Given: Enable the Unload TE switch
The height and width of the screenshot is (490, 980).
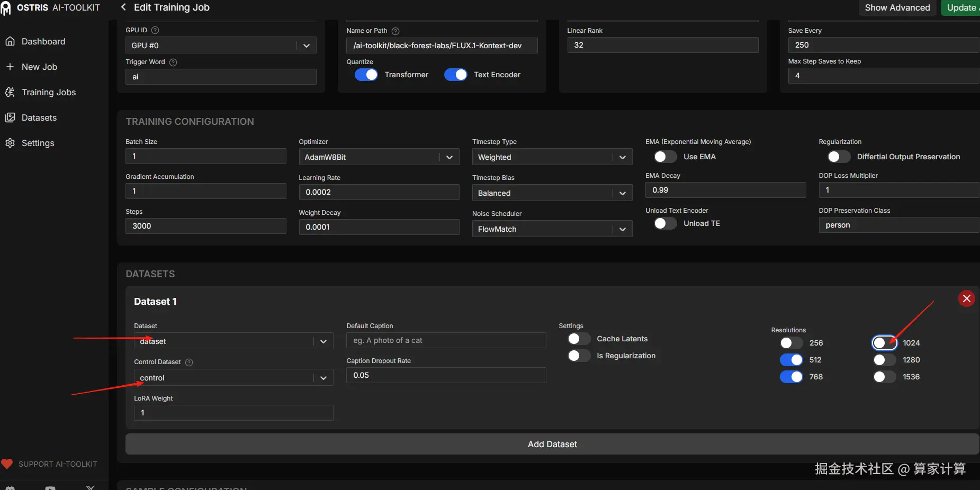Looking at the screenshot, I should (x=665, y=223).
